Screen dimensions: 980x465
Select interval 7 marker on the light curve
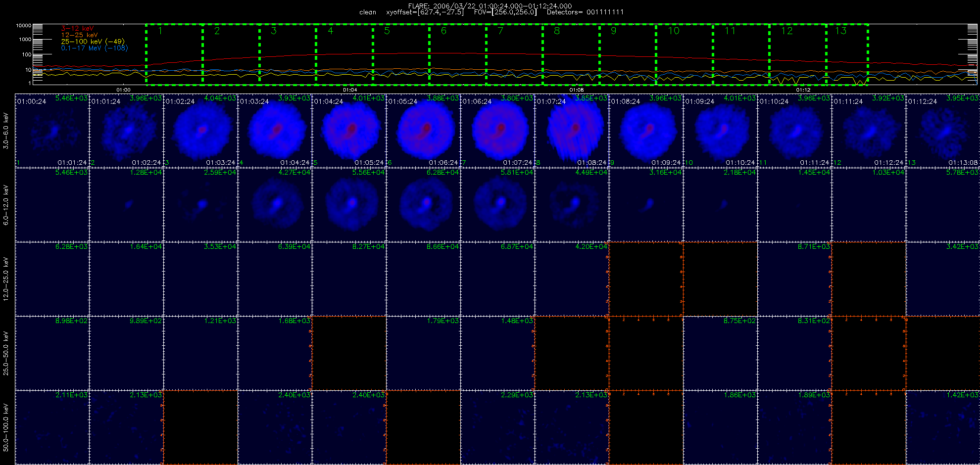pos(500,31)
